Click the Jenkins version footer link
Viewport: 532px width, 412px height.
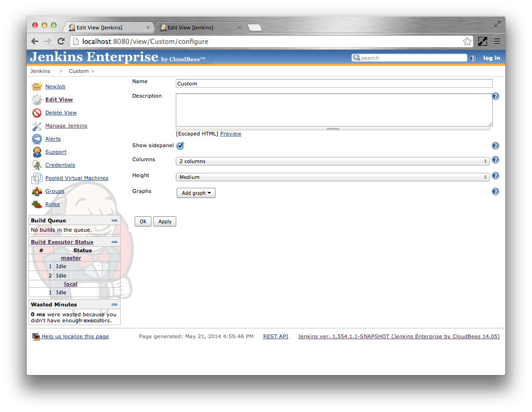399,336
